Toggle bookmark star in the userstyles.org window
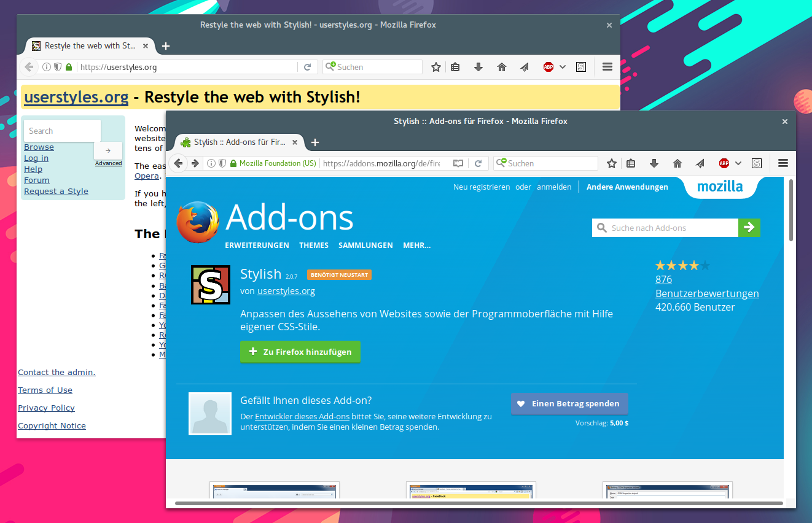This screenshot has height=523, width=812. (x=436, y=67)
